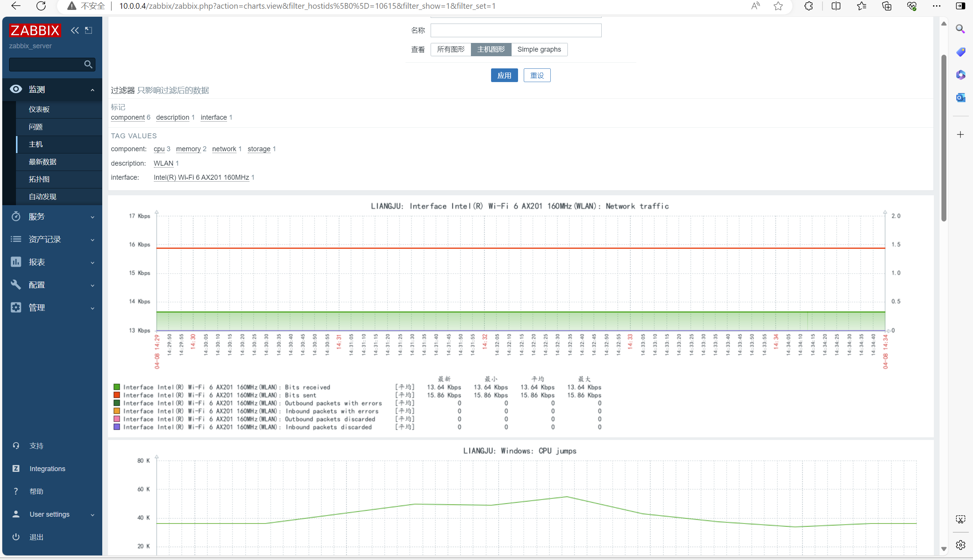
Task: Add page to favorites with star icon
Action: (x=778, y=6)
